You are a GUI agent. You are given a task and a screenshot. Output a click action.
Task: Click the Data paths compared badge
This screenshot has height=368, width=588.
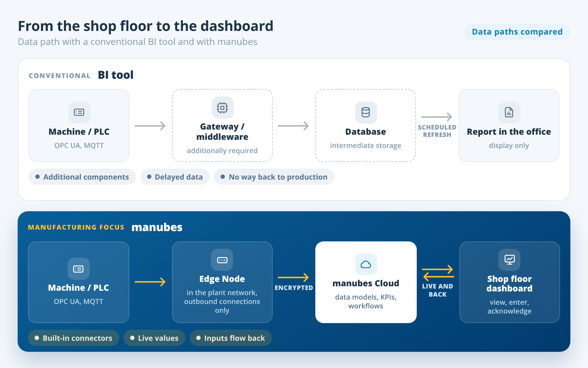517,32
